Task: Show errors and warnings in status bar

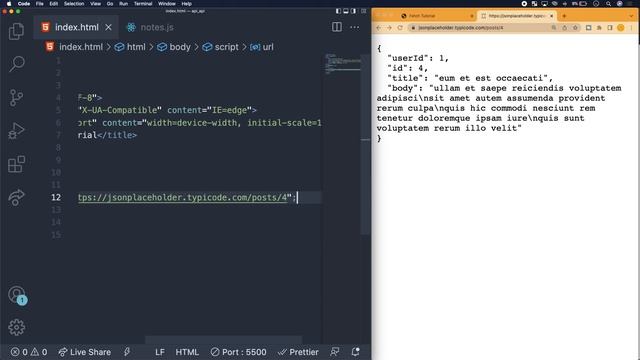Action: (x=29, y=352)
